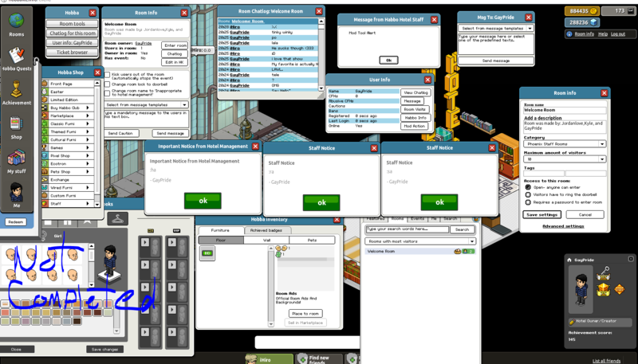Open Maximum amount of visitors dropdown
Image resolution: width=638 pixels, height=364 pixels.
[x=565, y=159]
